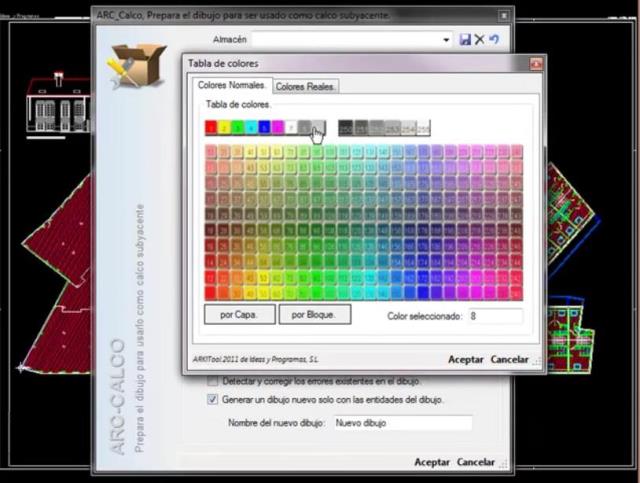Enable Detectar y corregir los errores checkbox
The height and width of the screenshot is (483, 640).
[x=212, y=381]
